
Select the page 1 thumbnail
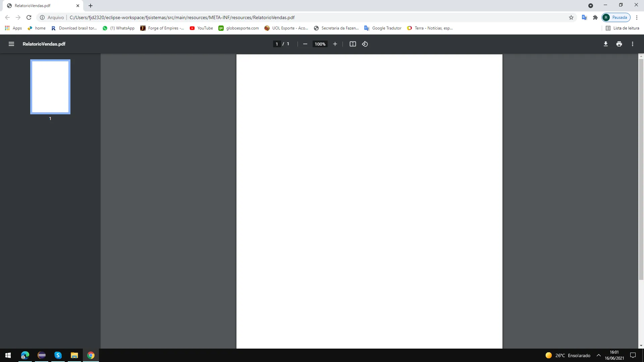(x=50, y=87)
